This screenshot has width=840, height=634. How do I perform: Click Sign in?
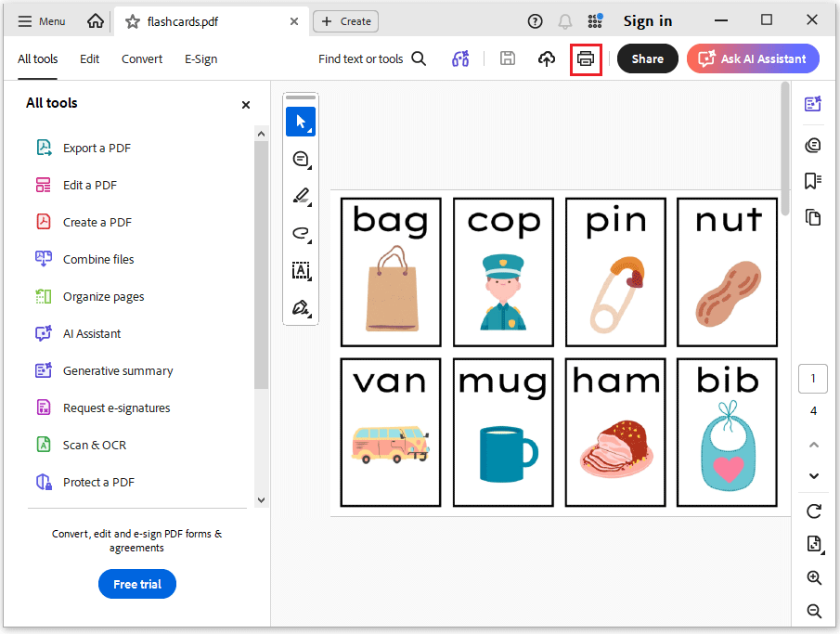click(648, 21)
